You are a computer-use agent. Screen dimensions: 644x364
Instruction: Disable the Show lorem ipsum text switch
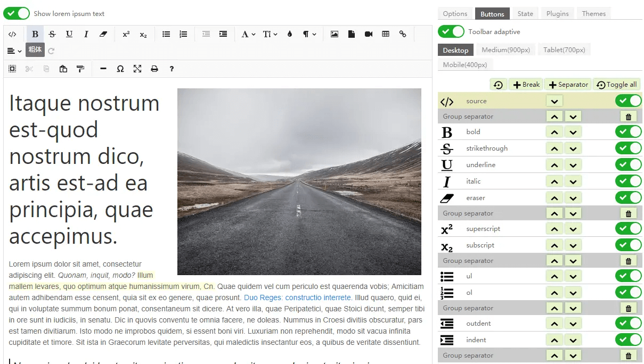click(17, 13)
